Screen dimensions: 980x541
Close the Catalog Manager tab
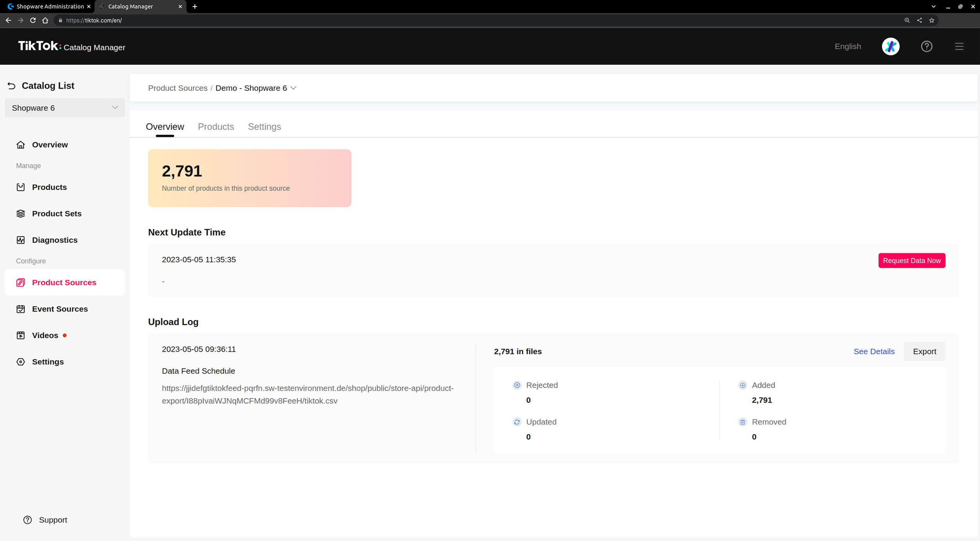pyautogui.click(x=180, y=7)
